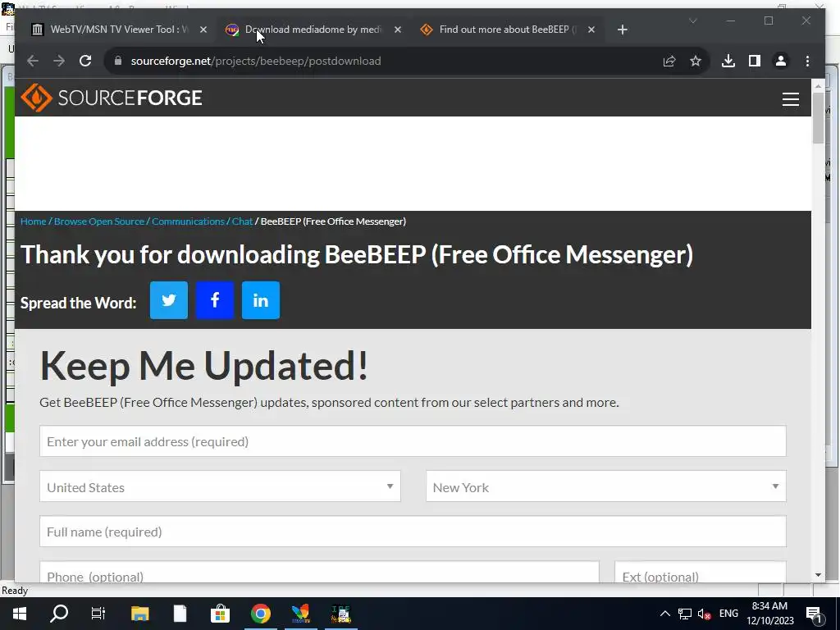Open Task View on taskbar

pos(98,614)
